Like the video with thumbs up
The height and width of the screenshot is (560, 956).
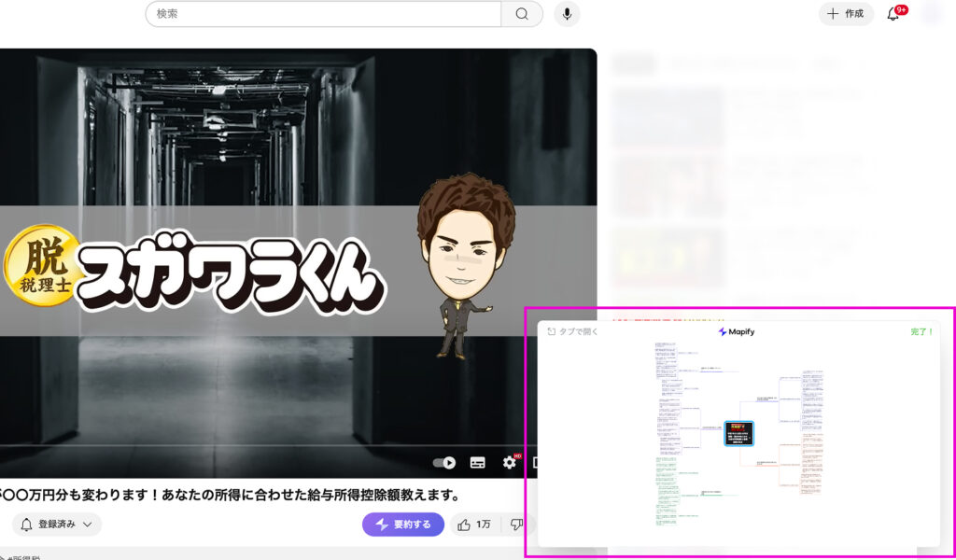474,525
